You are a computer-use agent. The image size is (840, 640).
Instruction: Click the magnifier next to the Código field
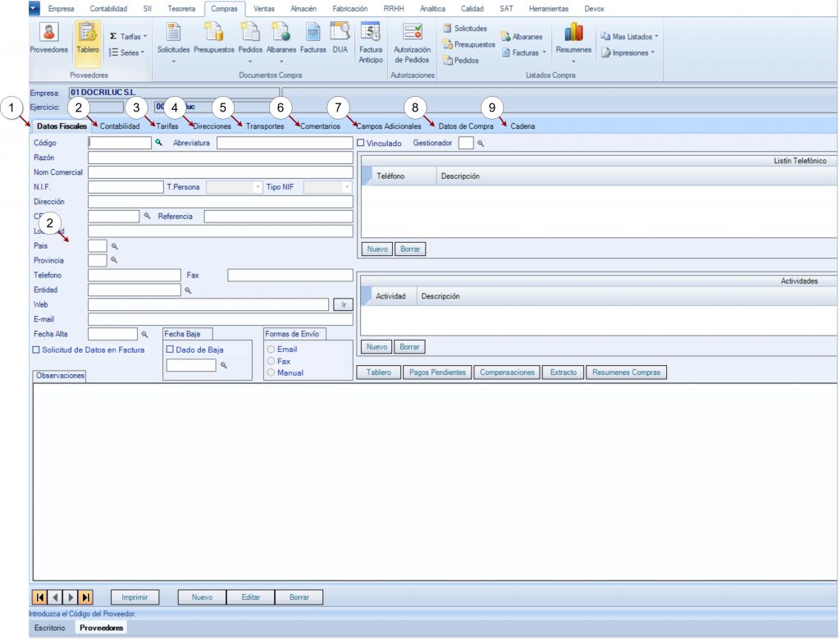(159, 143)
